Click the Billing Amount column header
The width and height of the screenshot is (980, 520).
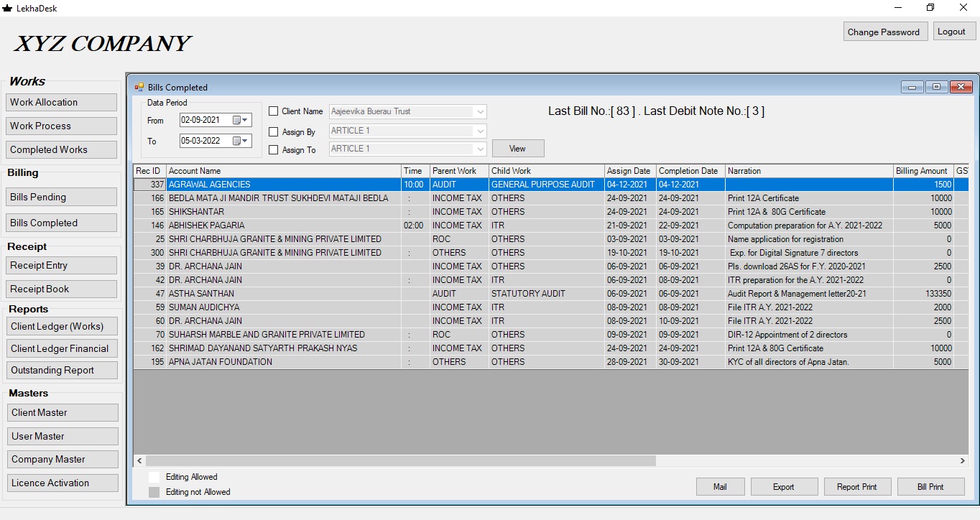pyautogui.click(x=923, y=171)
